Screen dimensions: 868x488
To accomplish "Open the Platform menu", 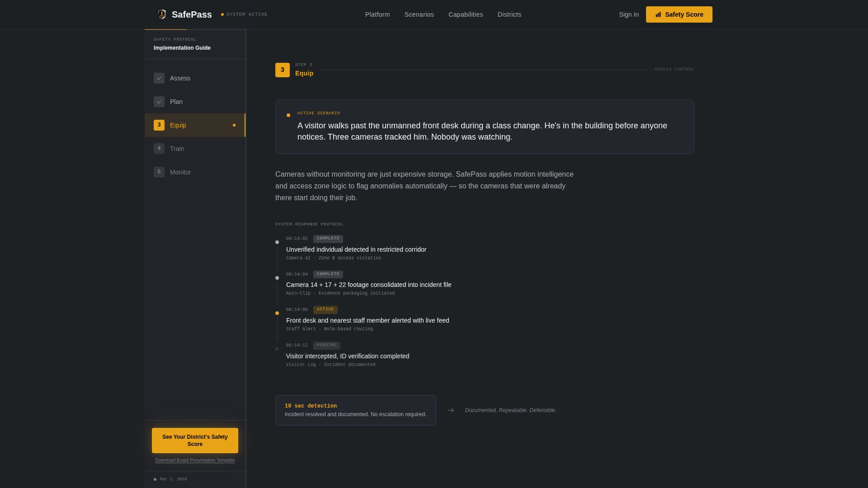I will (x=377, y=14).
